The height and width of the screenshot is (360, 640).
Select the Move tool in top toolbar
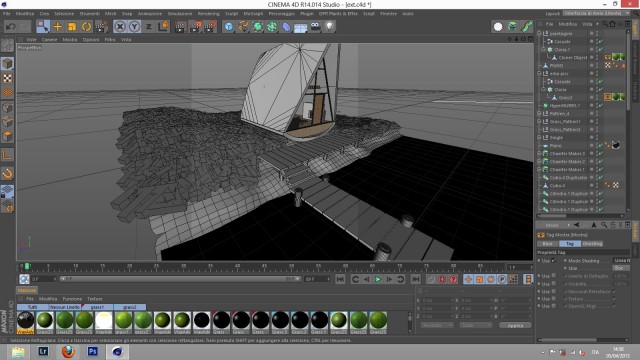pos(58,27)
